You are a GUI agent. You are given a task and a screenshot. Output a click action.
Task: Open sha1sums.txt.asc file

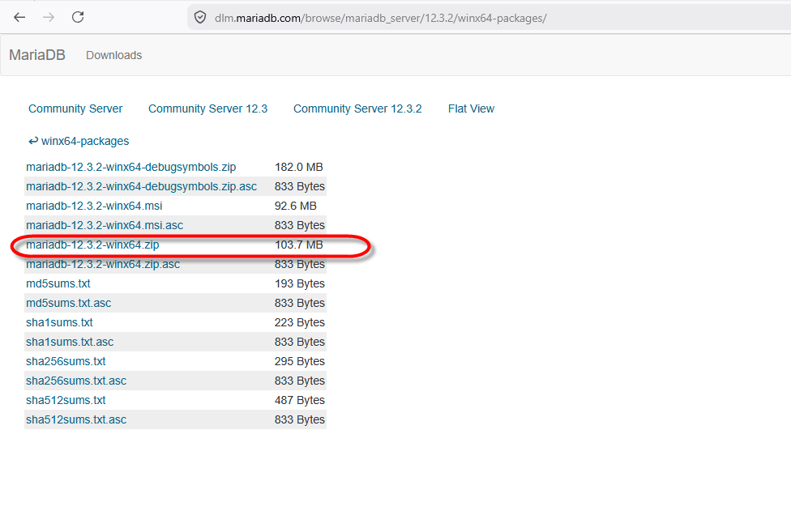click(x=70, y=342)
